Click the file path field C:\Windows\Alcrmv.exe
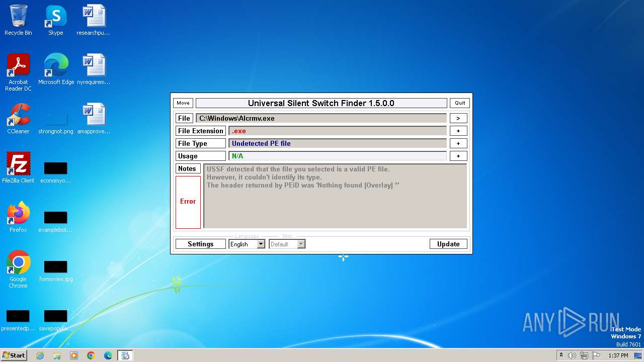Image resolution: width=644 pixels, height=362 pixels. coord(321,118)
